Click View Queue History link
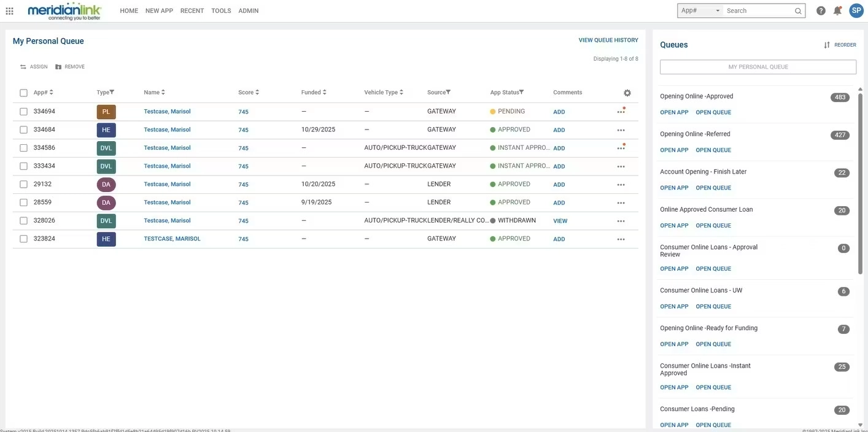 [608, 40]
